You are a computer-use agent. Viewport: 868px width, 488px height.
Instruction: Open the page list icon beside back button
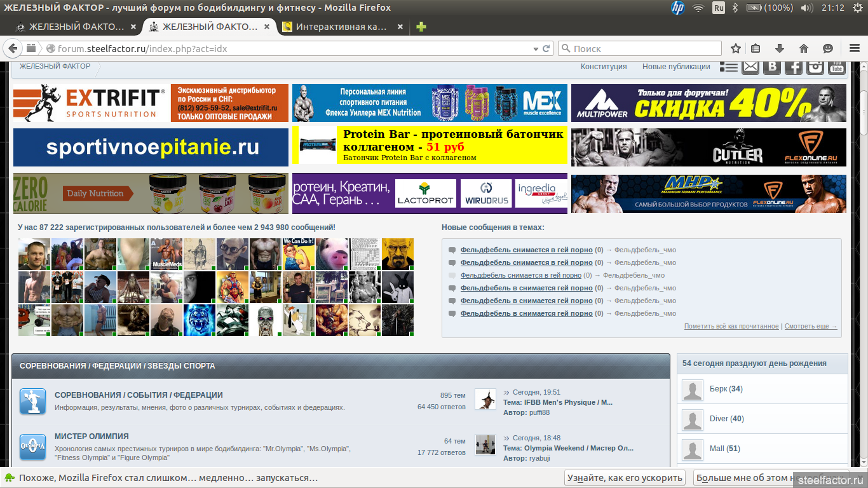click(x=31, y=48)
